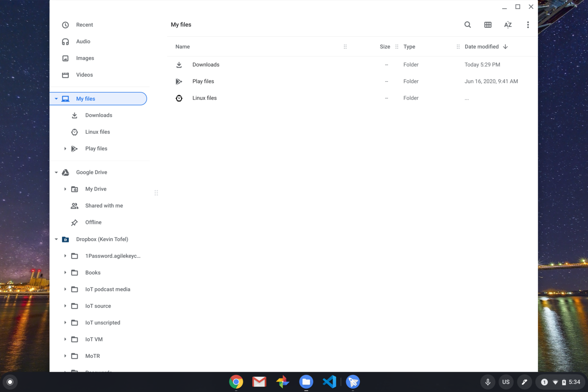Select Google Drive in sidebar
This screenshot has width=588, height=392.
pos(91,172)
